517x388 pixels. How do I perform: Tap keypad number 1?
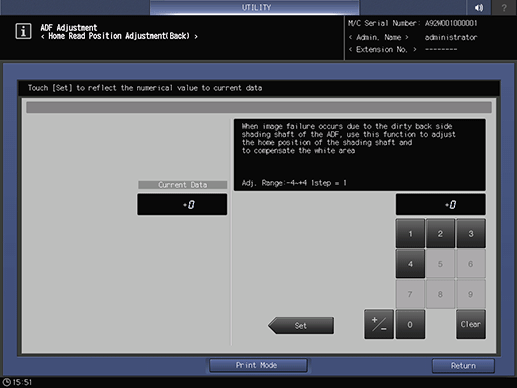pyautogui.click(x=410, y=233)
